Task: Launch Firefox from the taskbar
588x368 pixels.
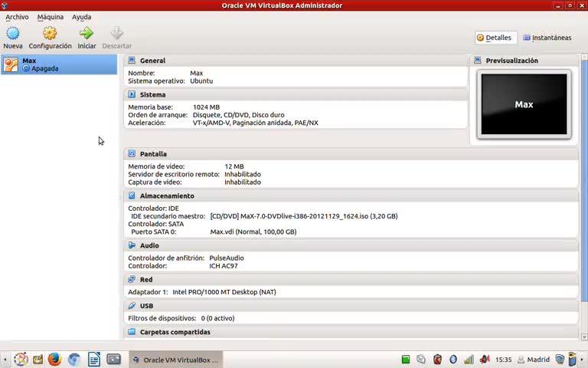Action: click(x=54, y=359)
